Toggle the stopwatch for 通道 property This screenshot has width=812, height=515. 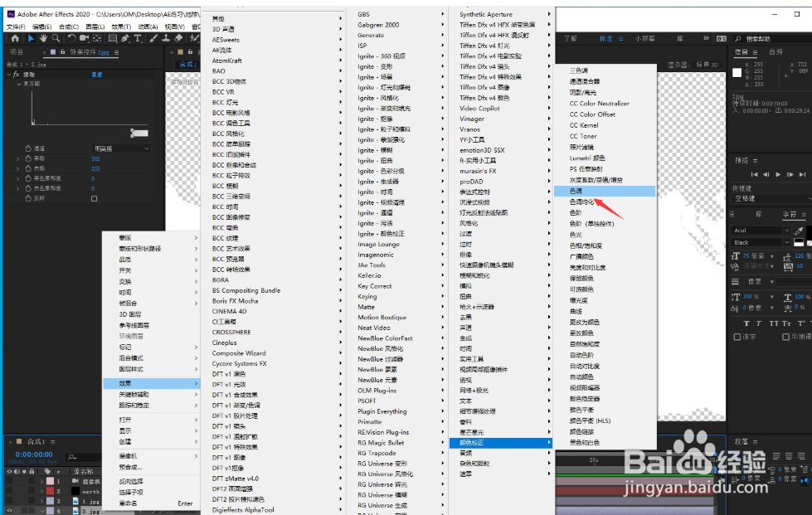tap(28, 148)
